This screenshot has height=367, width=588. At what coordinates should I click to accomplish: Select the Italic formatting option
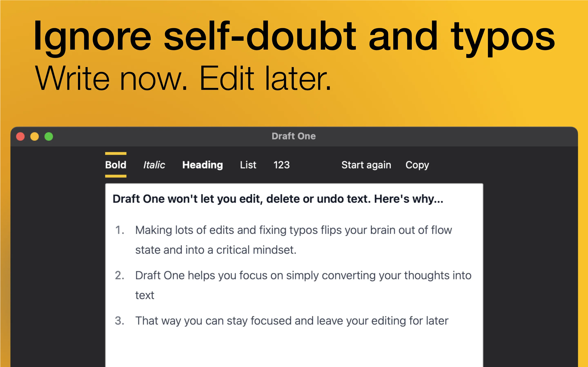(x=154, y=165)
